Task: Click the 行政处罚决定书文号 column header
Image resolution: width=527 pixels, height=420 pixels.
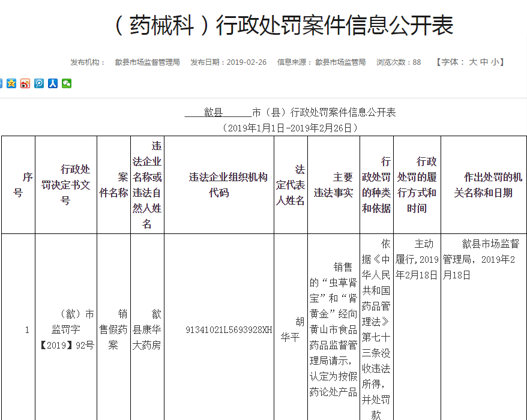Action: (x=66, y=185)
